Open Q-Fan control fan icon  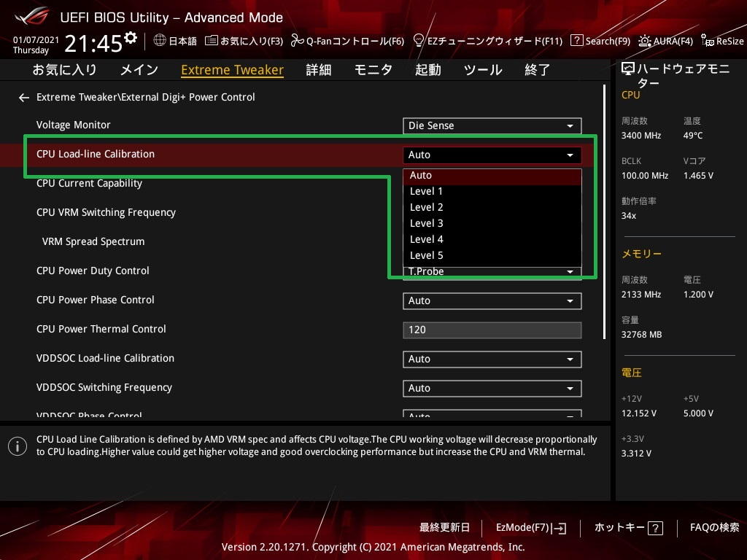[x=297, y=41]
